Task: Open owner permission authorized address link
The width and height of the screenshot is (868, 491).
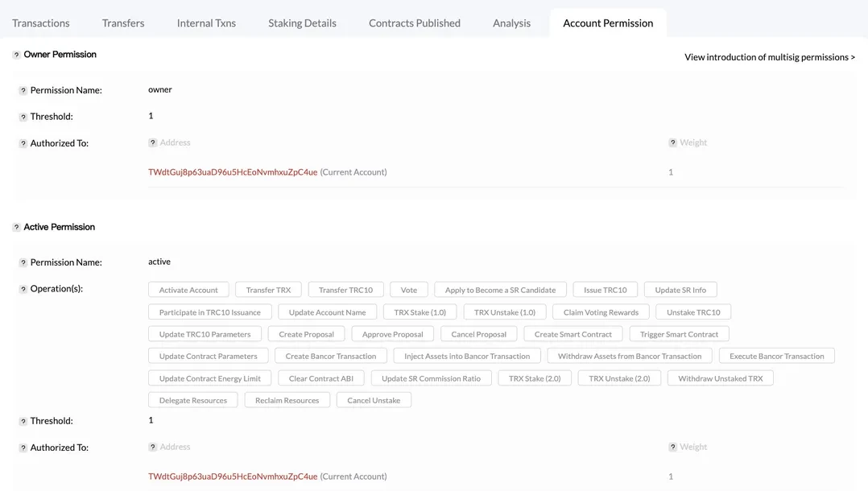Action: point(233,172)
